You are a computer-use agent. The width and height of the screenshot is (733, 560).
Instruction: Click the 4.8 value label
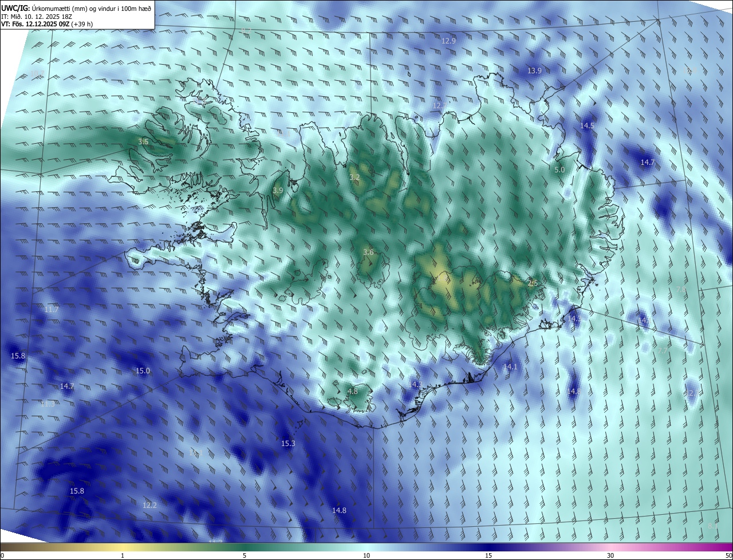(353, 392)
